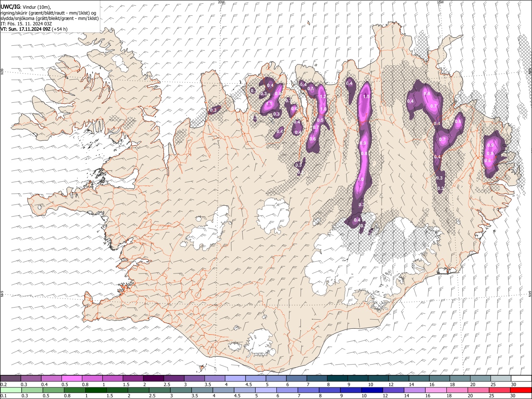The width and height of the screenshot is (532, 399).
Task: Click the '1.2' snowfall value on the map
Action: click(x=323, y=96)
